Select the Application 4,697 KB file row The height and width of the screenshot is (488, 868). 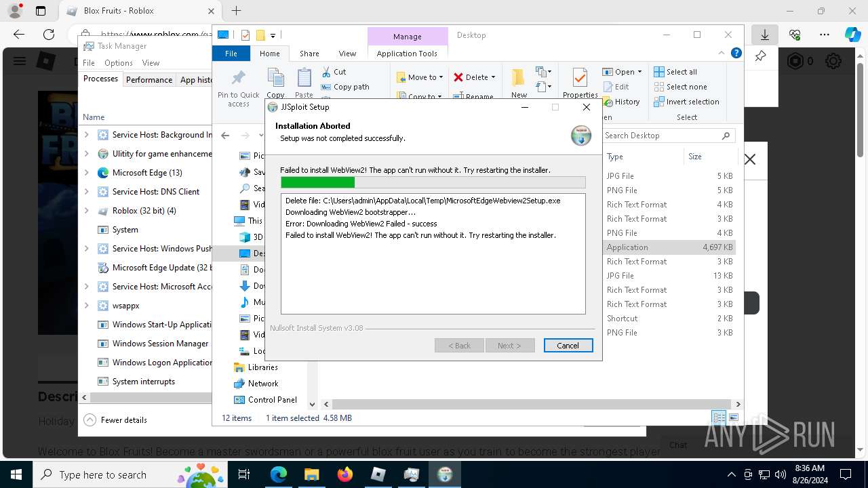670,247
